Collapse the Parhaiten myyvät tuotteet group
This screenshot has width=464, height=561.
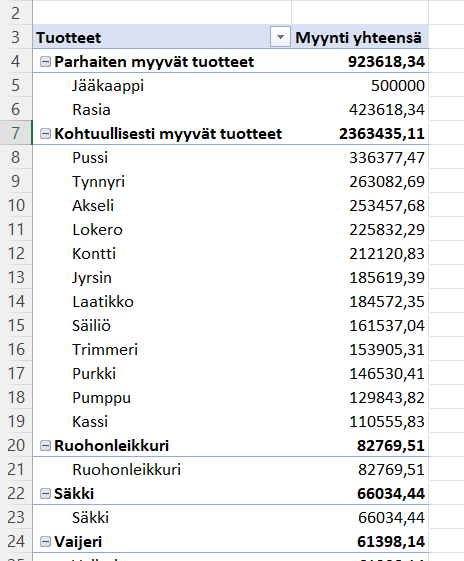tap(45, 62)
